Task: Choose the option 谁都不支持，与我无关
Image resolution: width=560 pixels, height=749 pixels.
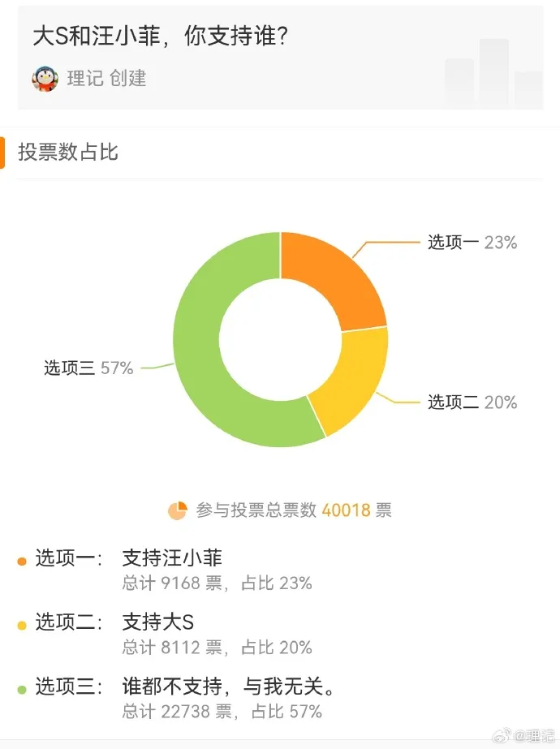Action: point(229,687)
